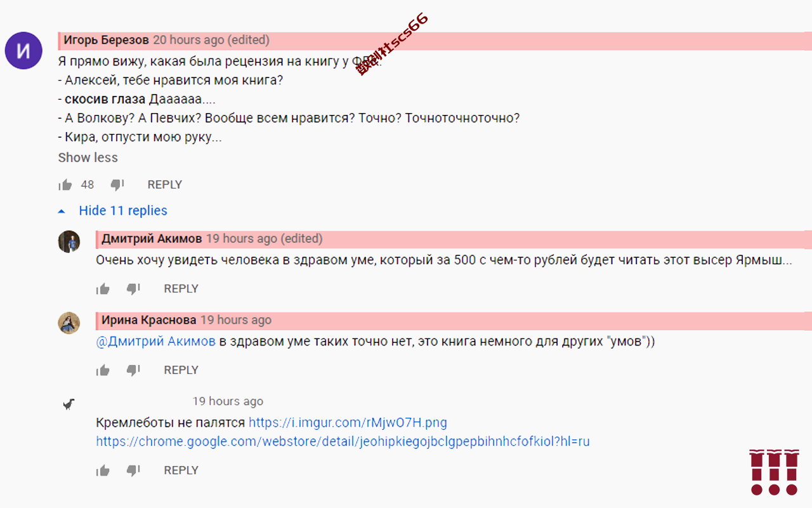Open the @Дмитрий Акимов mention link

point(156,342)
